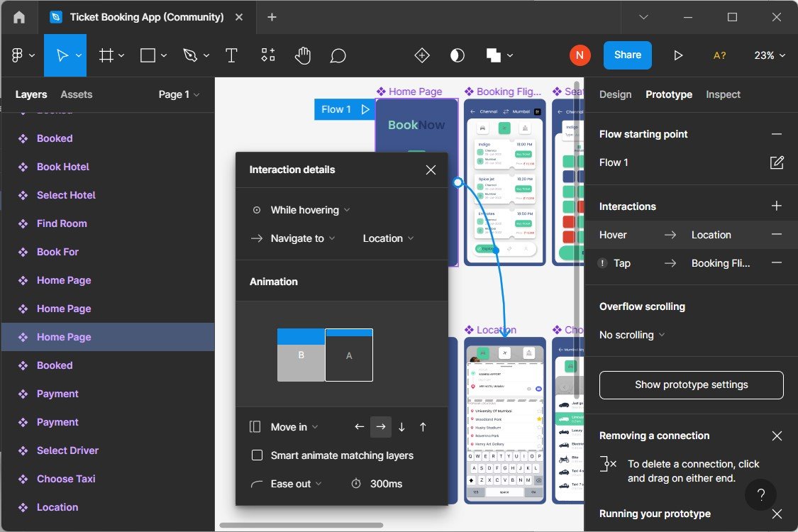
Task: Toggle the dark mode mask icon
Action: [x=458, y=55]
